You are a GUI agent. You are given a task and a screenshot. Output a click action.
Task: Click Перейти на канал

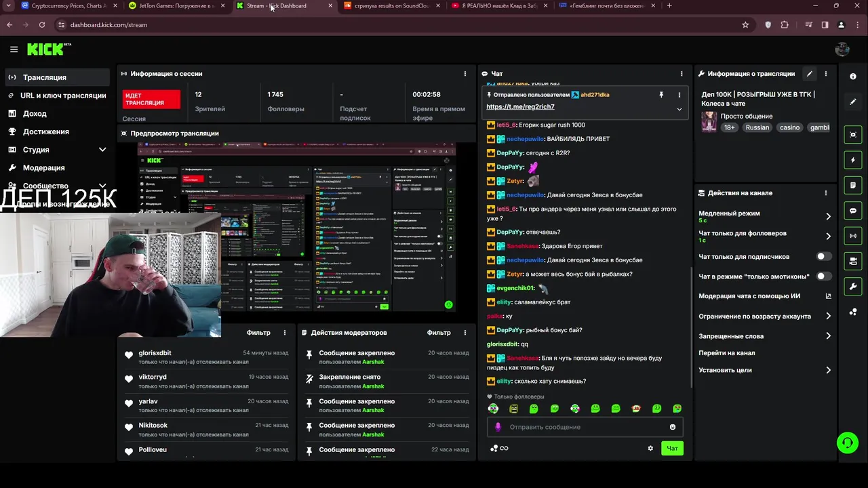727,353
